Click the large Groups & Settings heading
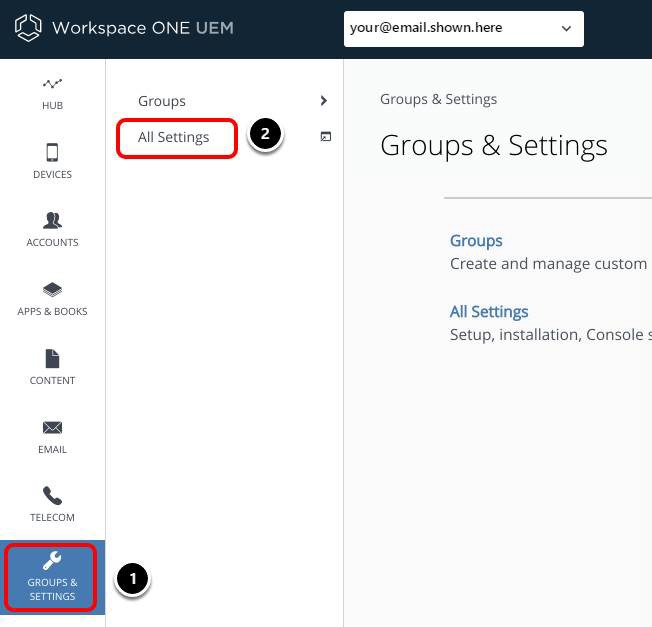The image size is (652, 627). [493, 145]
